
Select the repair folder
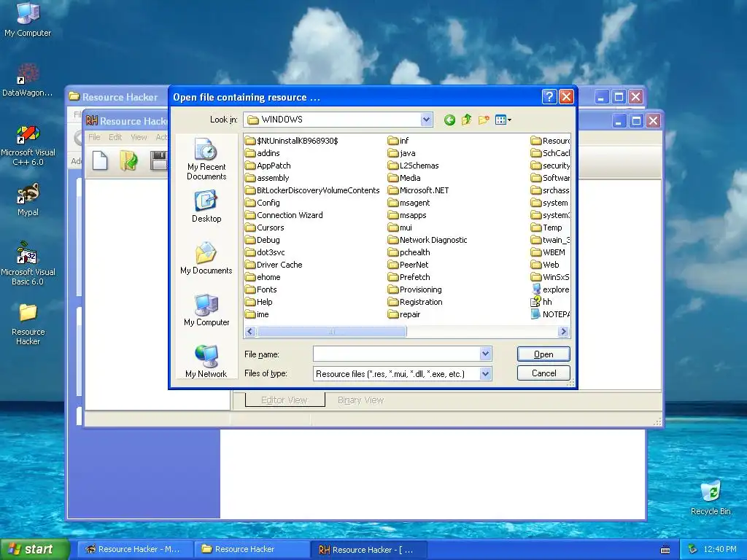tap(404, 314)
